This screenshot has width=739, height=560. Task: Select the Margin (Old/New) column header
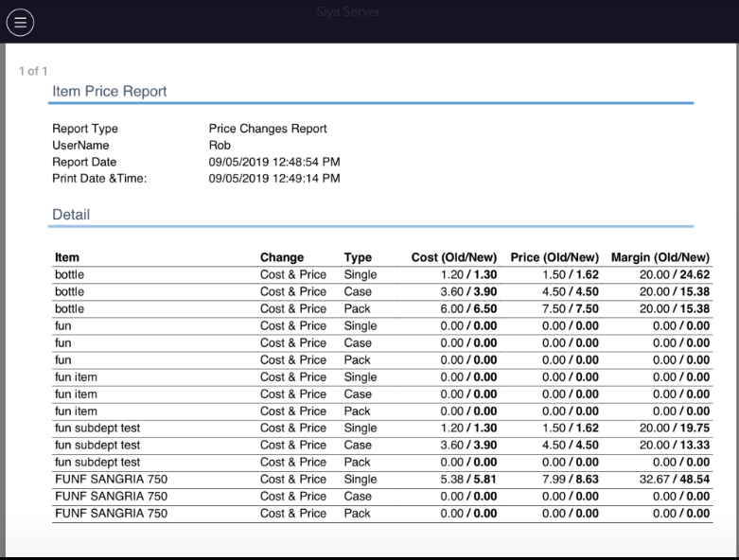[660, 257]
